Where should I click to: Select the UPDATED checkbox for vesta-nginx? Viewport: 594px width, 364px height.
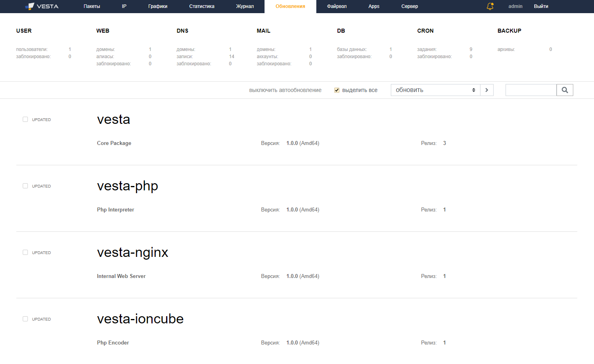coord(25,252)
